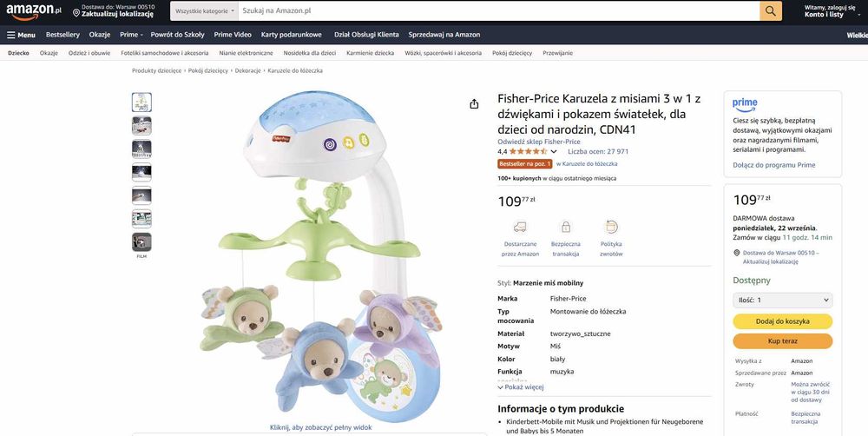Play the FILM video thumbnail
Screen dimensions: 868x436
click(141, 242)
